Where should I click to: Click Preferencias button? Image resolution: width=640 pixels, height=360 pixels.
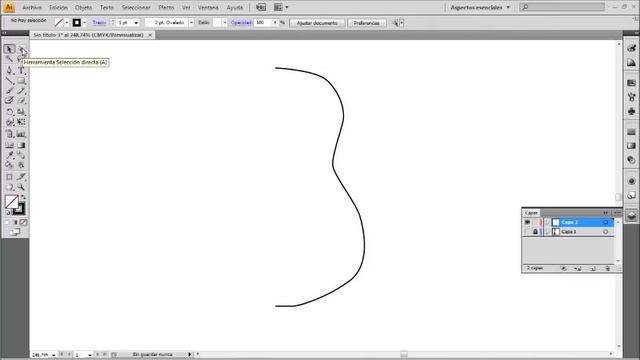(x=367, y=23)
